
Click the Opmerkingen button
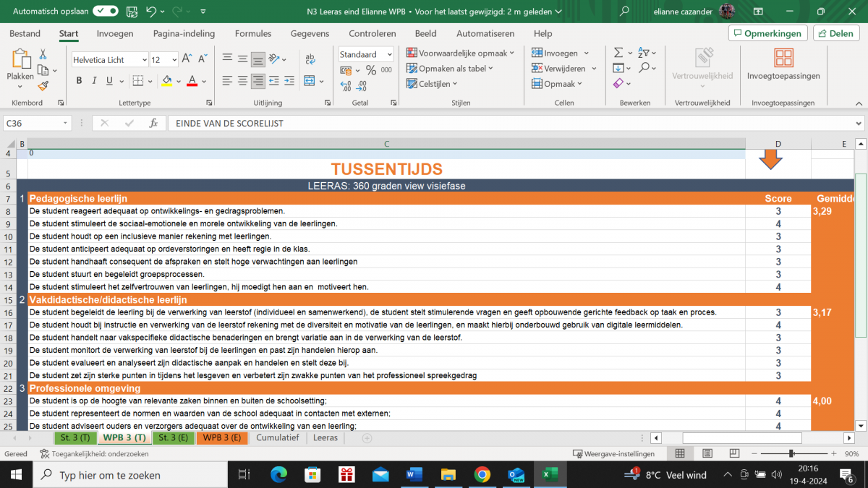click(x=767, y=33)
